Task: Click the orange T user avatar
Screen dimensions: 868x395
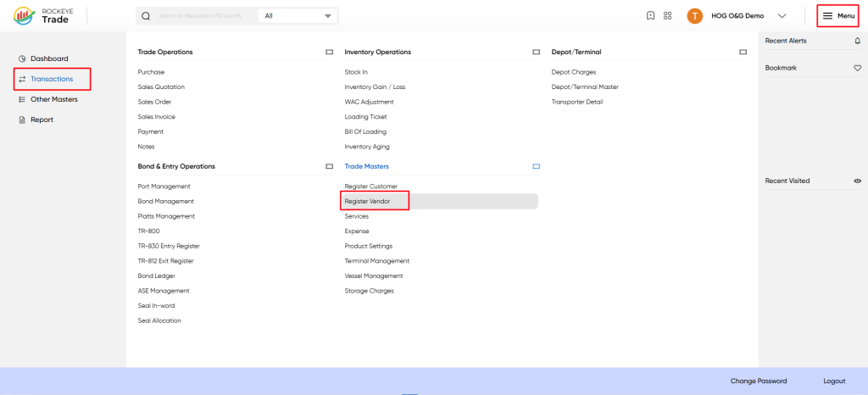Action: tap(695, 16)
